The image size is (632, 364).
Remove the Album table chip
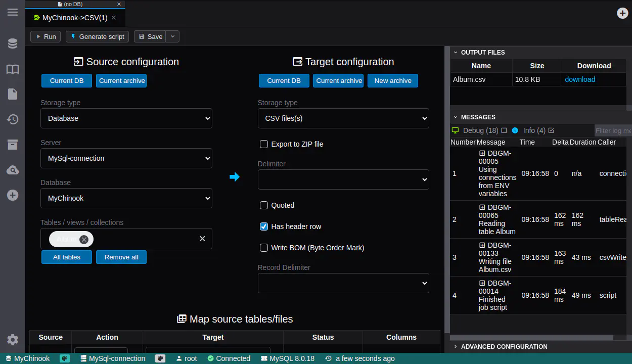pos(84,239)
